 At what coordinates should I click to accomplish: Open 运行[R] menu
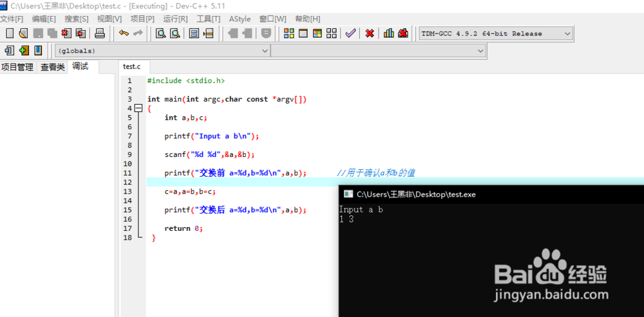175,19
